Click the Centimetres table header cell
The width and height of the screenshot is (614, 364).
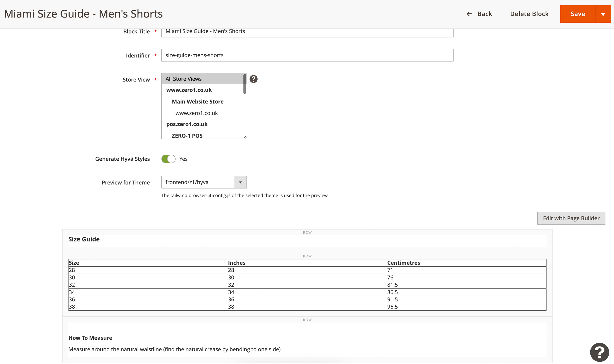(404, 263)
